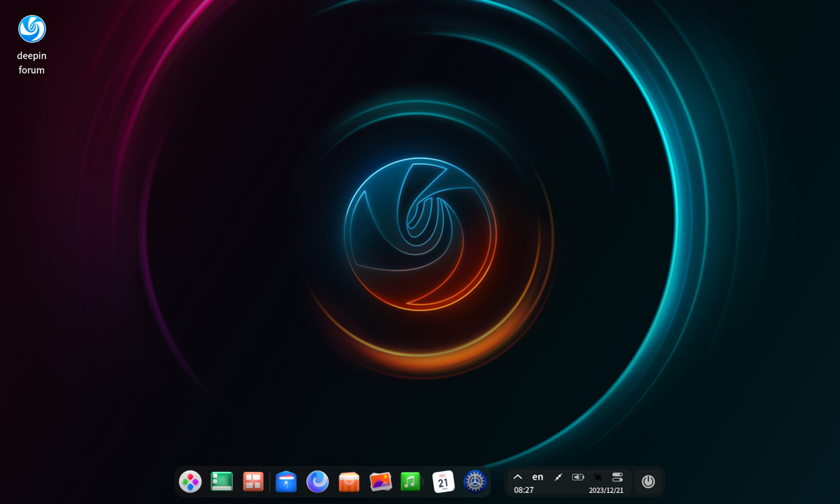Open the deepin App Store
Image resolution: width=840 pixels, height=504 pixels.
pos(348,482)
